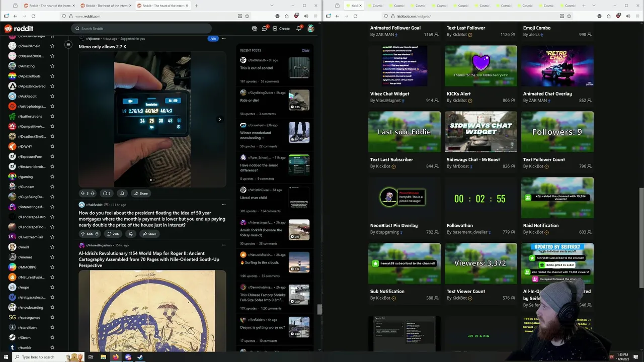
Task: Open Steam from the taskbar
Action: pyautogui.click(x=140, y=357)
